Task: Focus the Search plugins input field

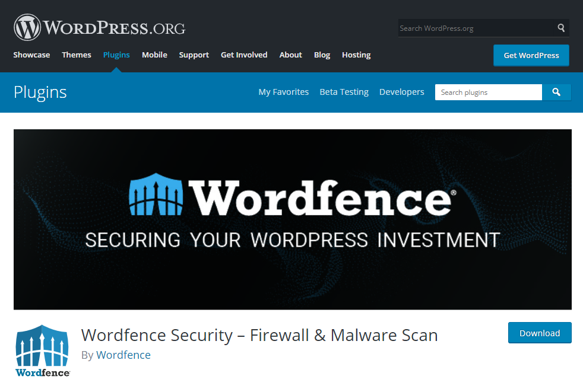Action: click(x=488, y=92)
